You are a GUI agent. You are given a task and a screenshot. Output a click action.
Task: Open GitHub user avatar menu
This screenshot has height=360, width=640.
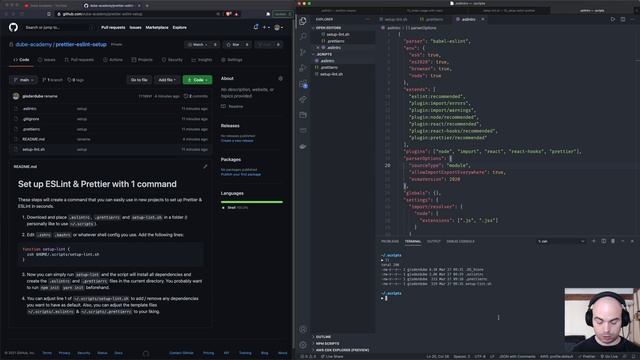pyautogui.click(x=278, y=27)
